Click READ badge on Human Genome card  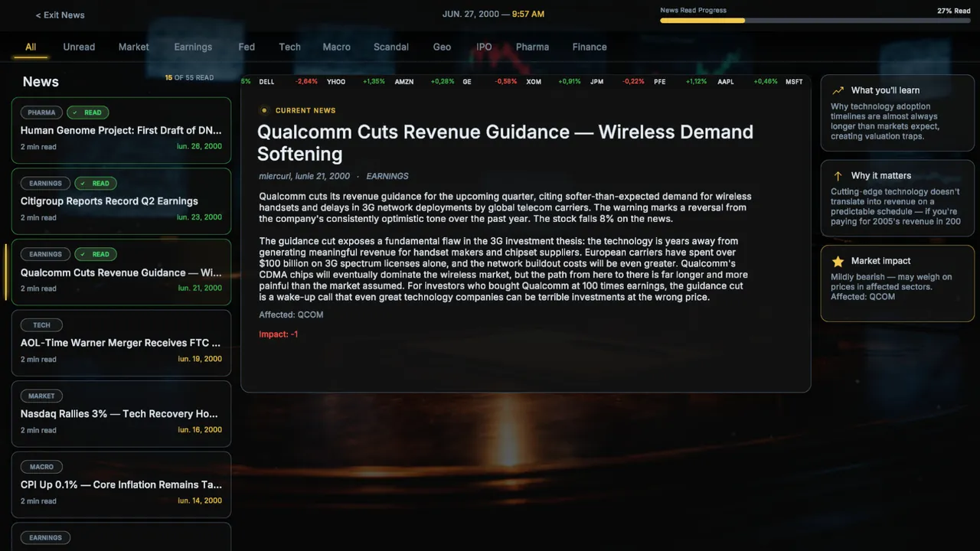tap(88, 112)
